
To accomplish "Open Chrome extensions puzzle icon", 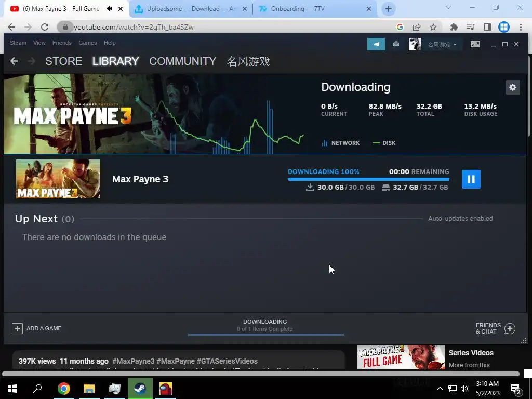I will (x=454, y=27).
